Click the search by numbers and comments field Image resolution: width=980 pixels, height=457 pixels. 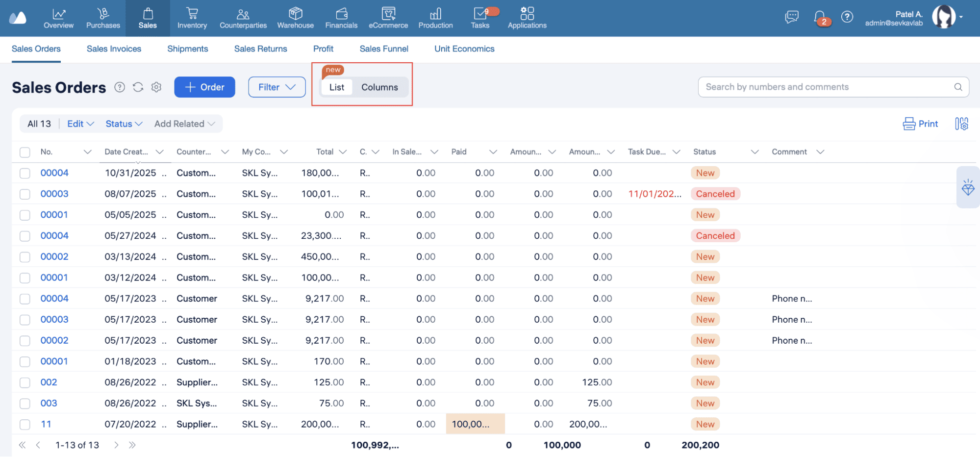[x=832, y=87]
